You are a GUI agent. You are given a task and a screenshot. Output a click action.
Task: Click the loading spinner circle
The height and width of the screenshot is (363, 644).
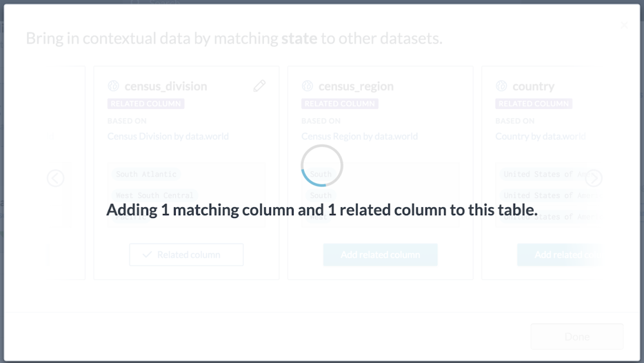pos(322,165)
